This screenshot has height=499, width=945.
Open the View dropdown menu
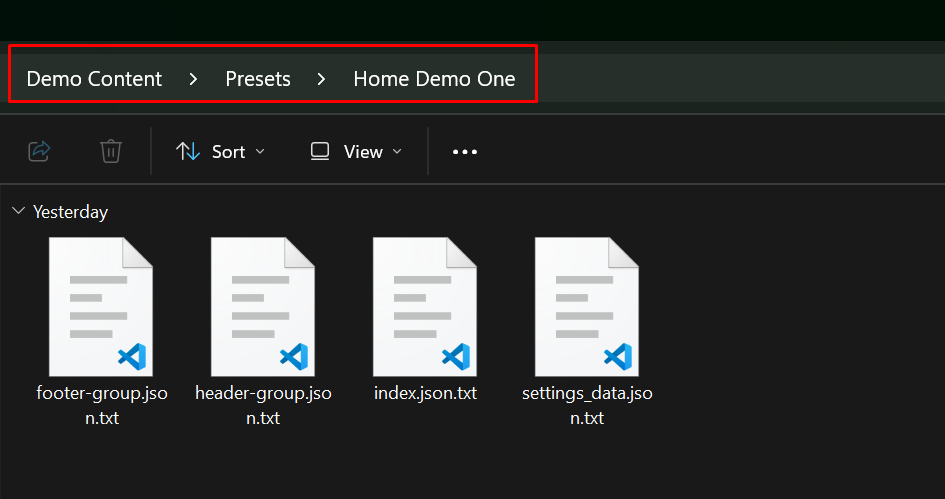point(356,152)
